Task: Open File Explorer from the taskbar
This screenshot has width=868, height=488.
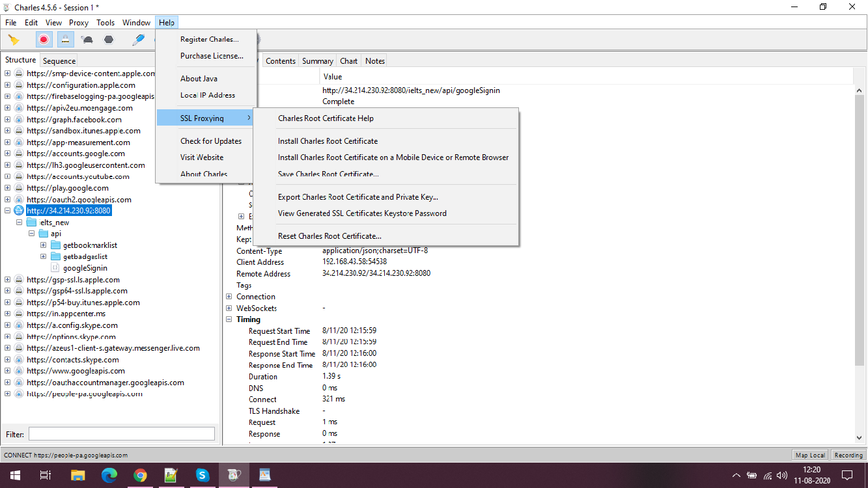Action: click(x=77, y=475)
